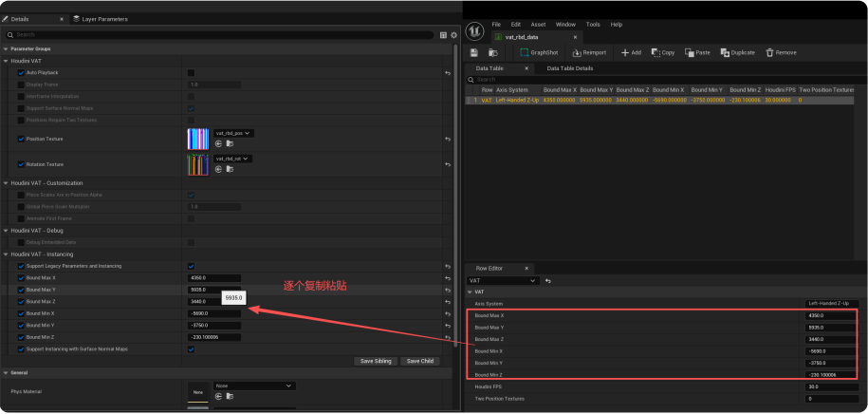Screen dimensions: 868x414
Task: Open the Phys Material None dropdown
Action: click(x=254, y=386)
